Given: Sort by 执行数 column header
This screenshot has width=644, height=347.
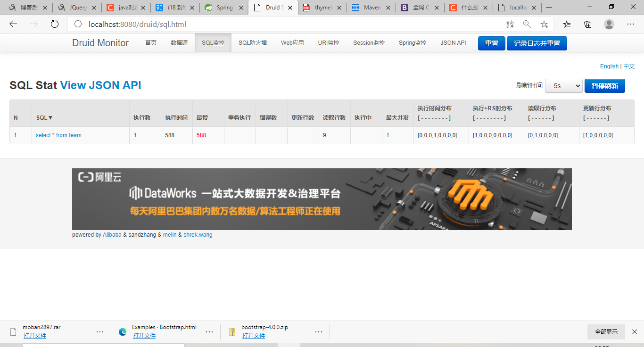Looking at the screenshot, I should click(x=142, y=118).
